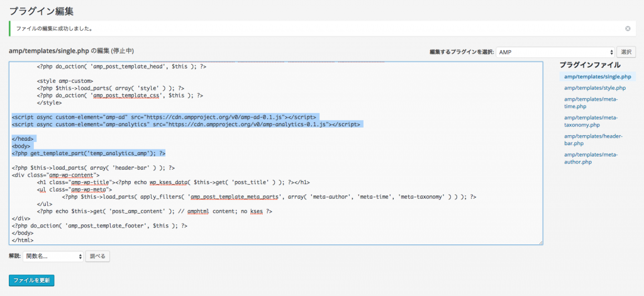This screenshot has width=644, height=296.
Task: Click the 調べる lookup button
Action: pyautogui.click(x=97, y=256)
